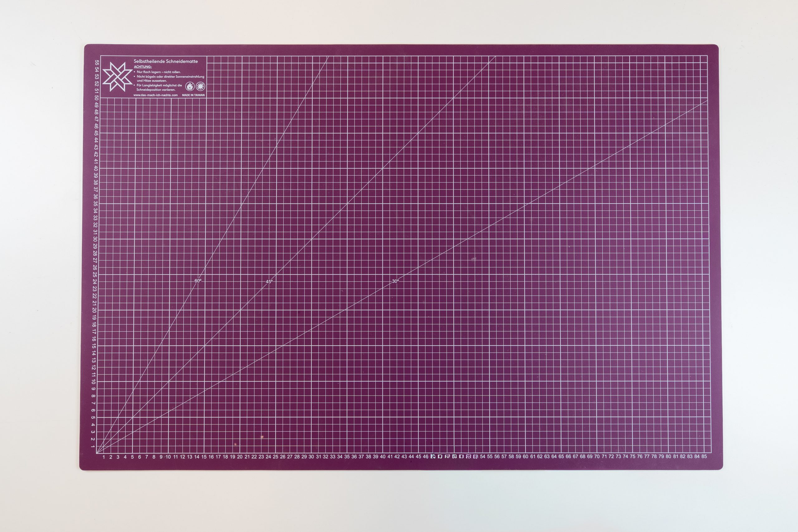Click the www.das-mach-ich-nachts.com link
The height and width of the screenshot is (532, 798).
pyautogui.click(x=156, y=95)
